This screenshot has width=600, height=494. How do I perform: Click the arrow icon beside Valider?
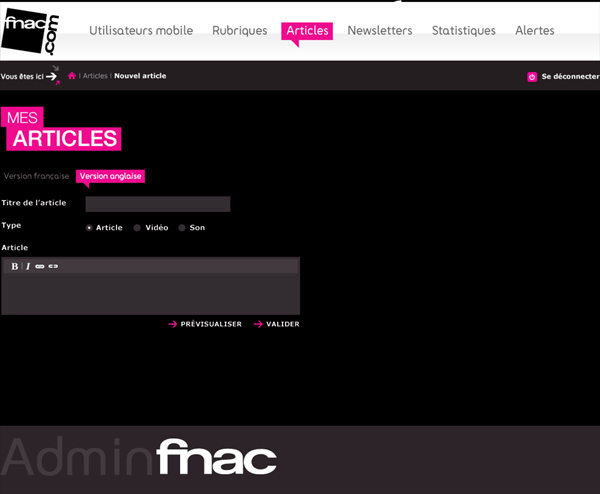point(258,324)
